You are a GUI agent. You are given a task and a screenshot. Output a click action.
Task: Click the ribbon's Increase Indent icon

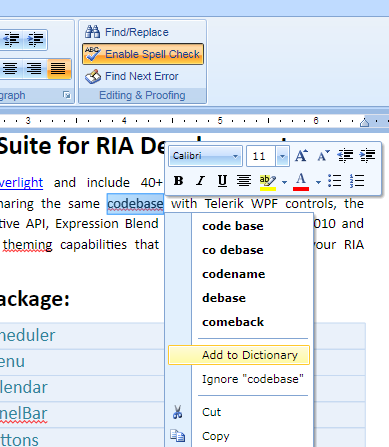(x=35, y=39)
